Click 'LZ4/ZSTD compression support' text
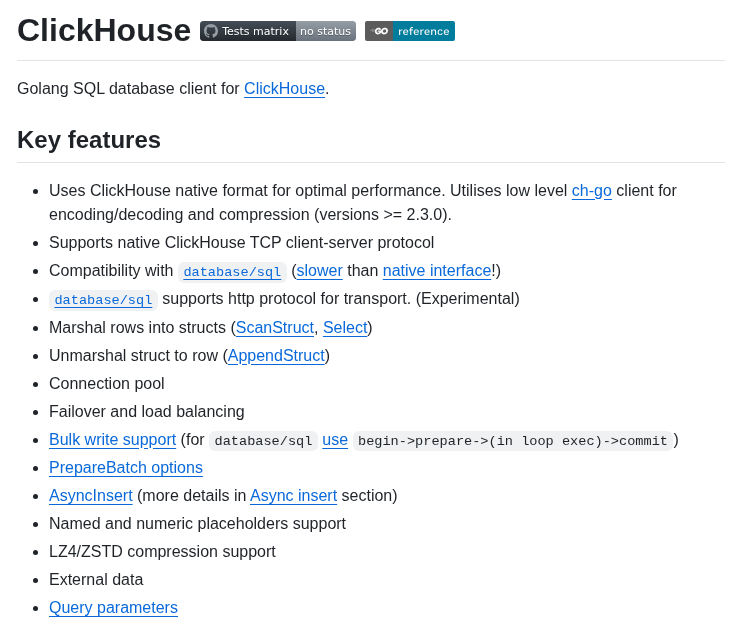Viewport: 737px width, 627px height. click(162, 551)
